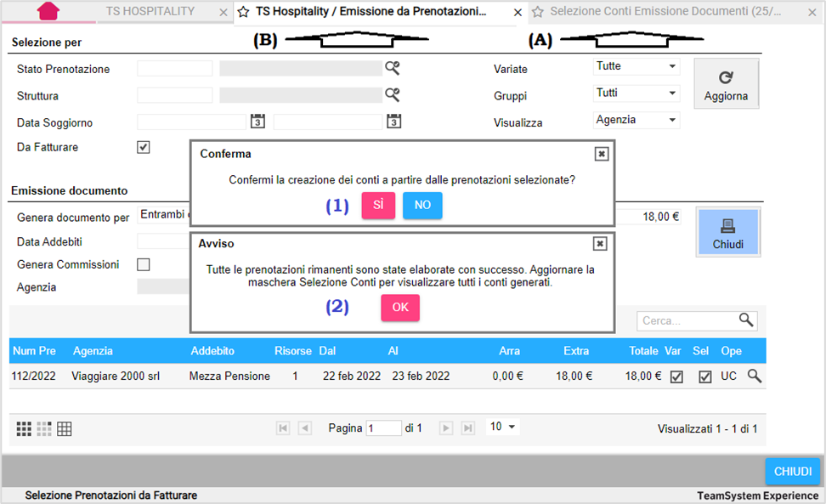Open the first Data Soggiorno calendar picker

pos(257,122)
